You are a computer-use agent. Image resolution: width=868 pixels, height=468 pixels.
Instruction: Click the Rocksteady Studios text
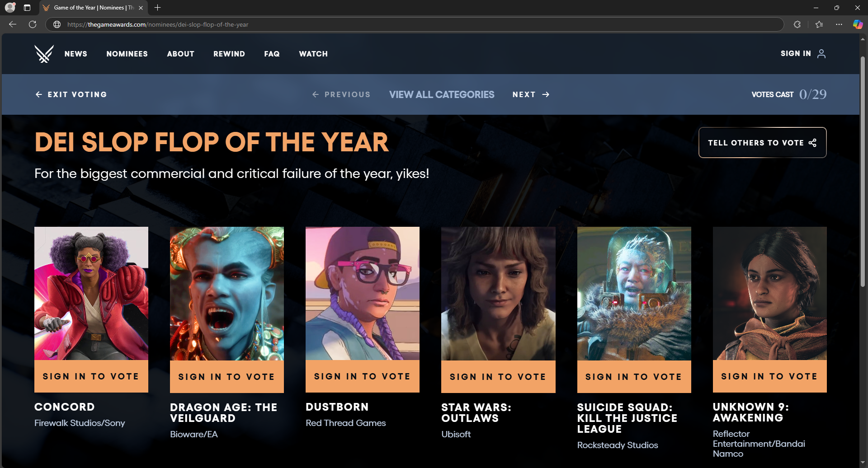coord(618,445)
